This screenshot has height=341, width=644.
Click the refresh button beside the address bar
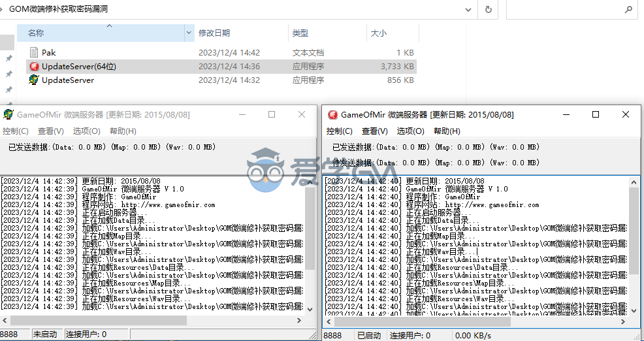pos(489,9)
